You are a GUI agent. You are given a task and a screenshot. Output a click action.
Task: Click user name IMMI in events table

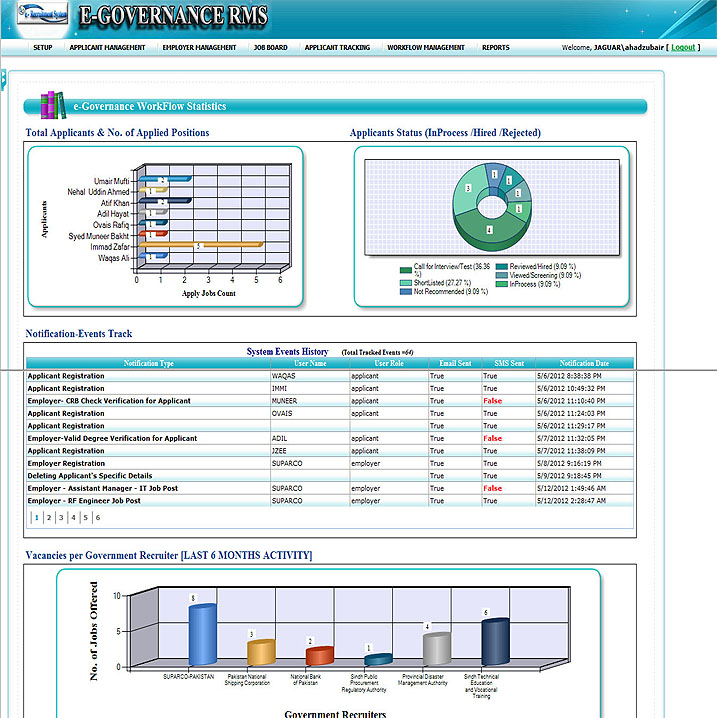point(279,388)
